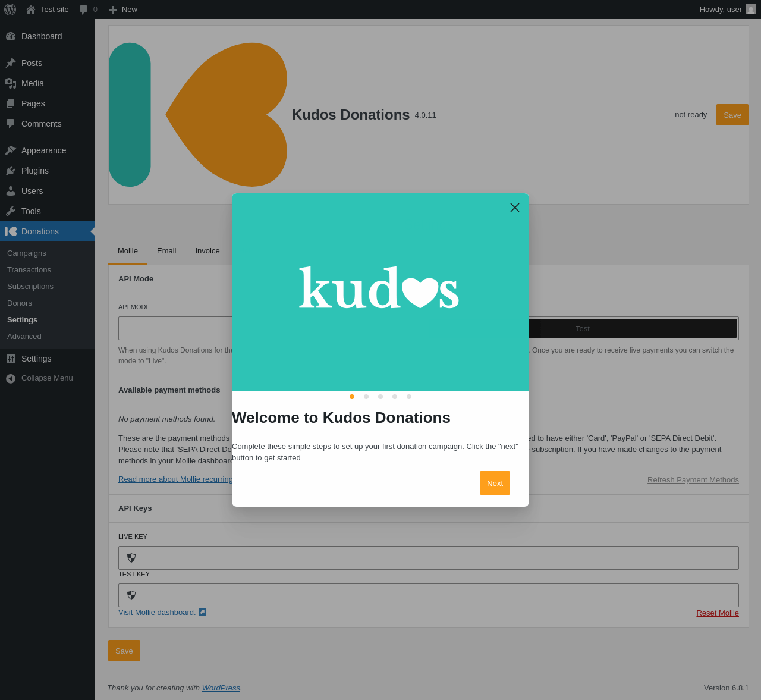Click the Reset Mollie link

718,613
